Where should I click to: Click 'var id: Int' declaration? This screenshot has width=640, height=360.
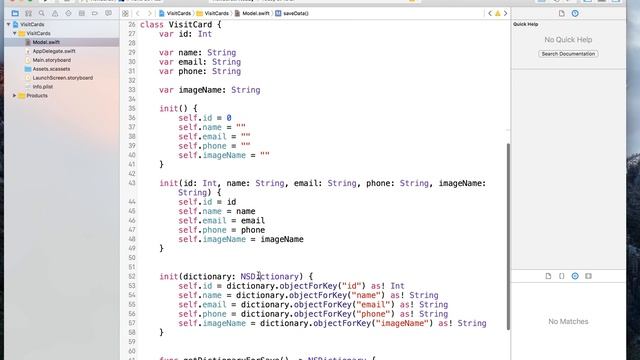coord(186,34)
